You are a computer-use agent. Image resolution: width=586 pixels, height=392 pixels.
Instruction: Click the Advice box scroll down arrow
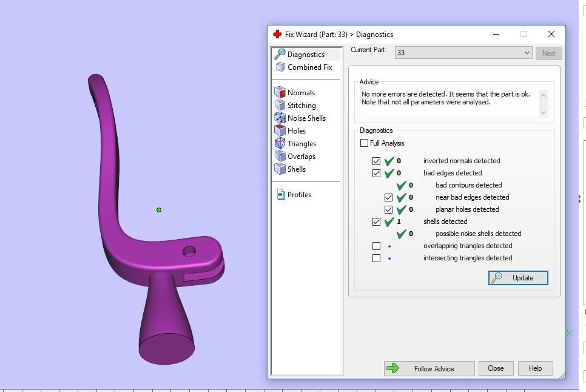544,112
